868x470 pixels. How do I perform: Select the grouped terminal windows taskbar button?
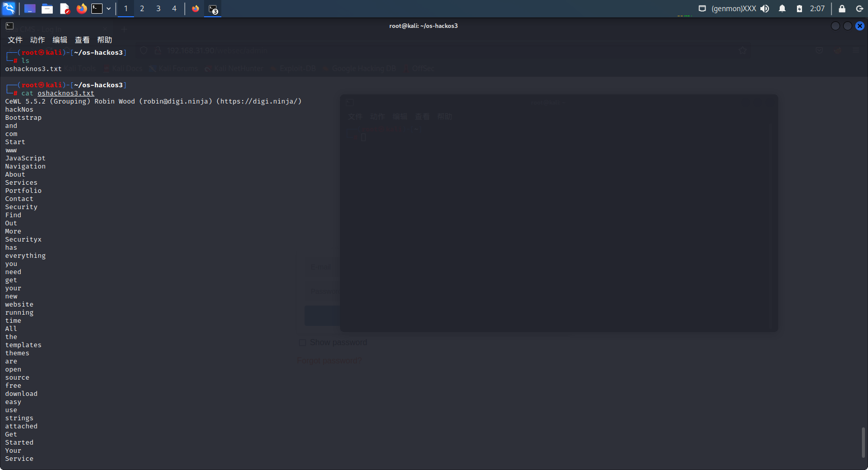click(213, 9)
